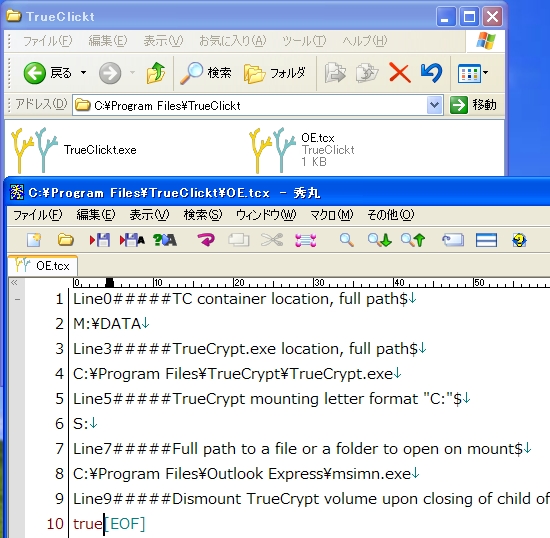The image size is (550, 538).
Task: Click the text 'M:¥DATA' on line 2
Action: point(107,324)
